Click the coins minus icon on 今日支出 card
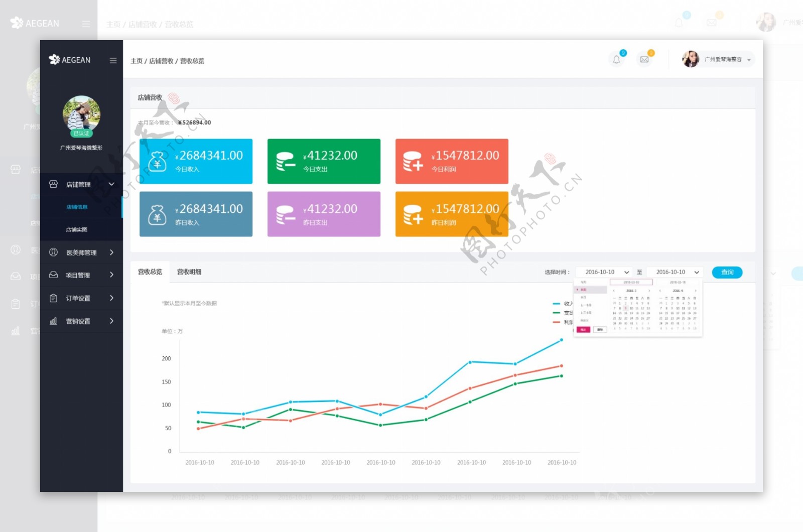803x532 pixels. coord(286,161)
